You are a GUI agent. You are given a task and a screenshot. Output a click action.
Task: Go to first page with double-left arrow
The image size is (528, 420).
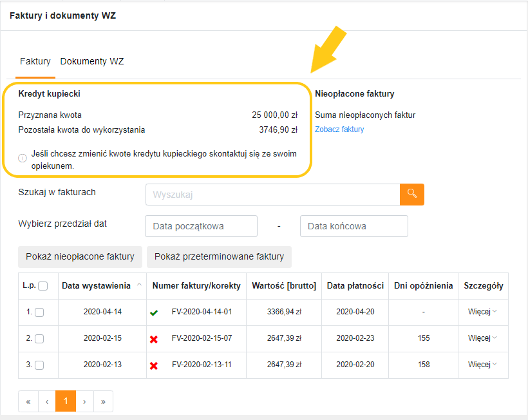(x=28, y=401)
